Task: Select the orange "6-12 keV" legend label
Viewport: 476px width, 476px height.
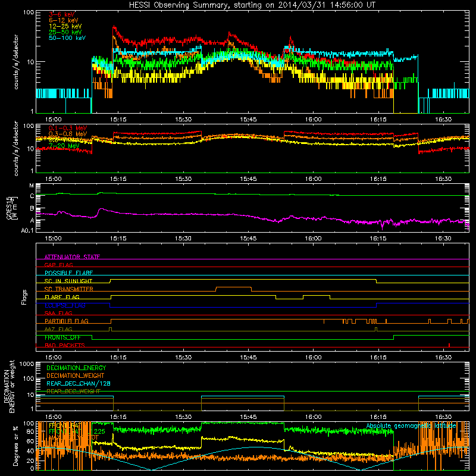Action: (64, 20)
